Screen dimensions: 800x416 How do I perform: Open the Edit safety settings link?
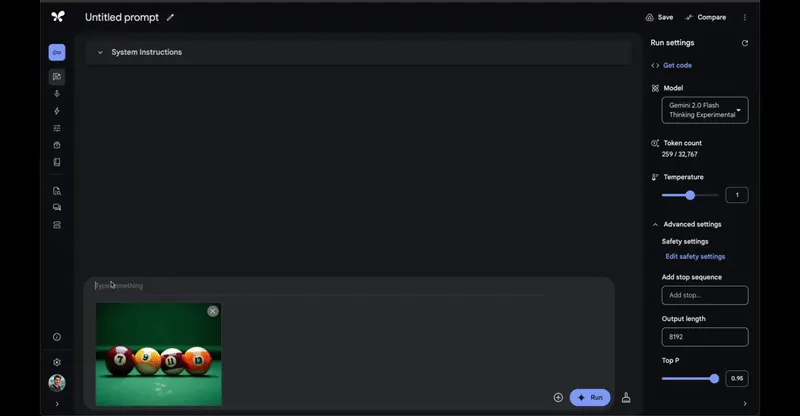click(695, 257)
